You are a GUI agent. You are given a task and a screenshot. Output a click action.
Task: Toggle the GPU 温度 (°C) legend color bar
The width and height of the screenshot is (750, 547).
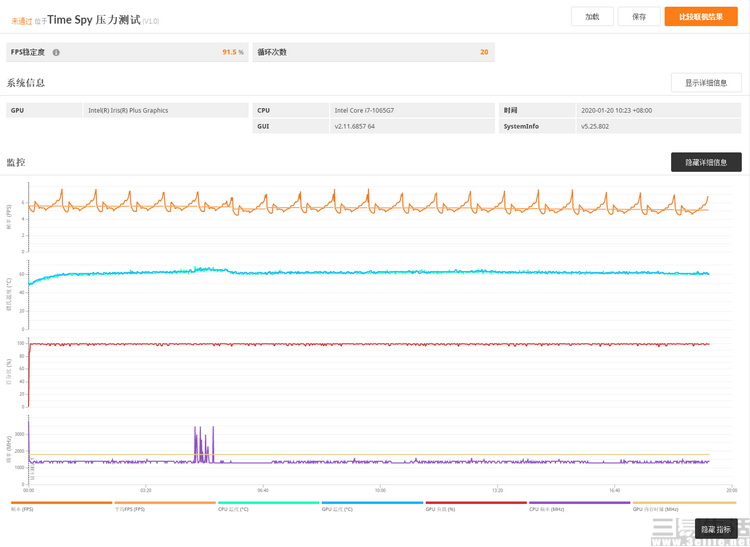click(x=372, y=503)
